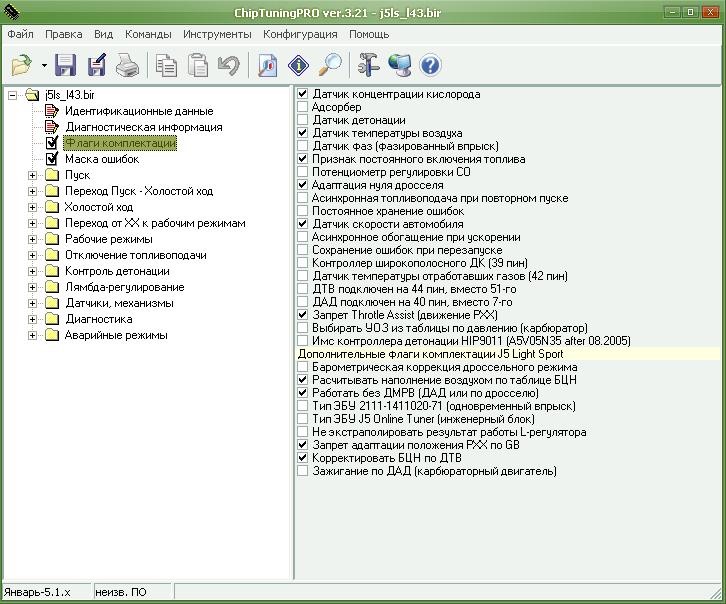Undo last change with the arrow icon
The width and height of the screenshot is (726, 604).
(x=229, y=65)
